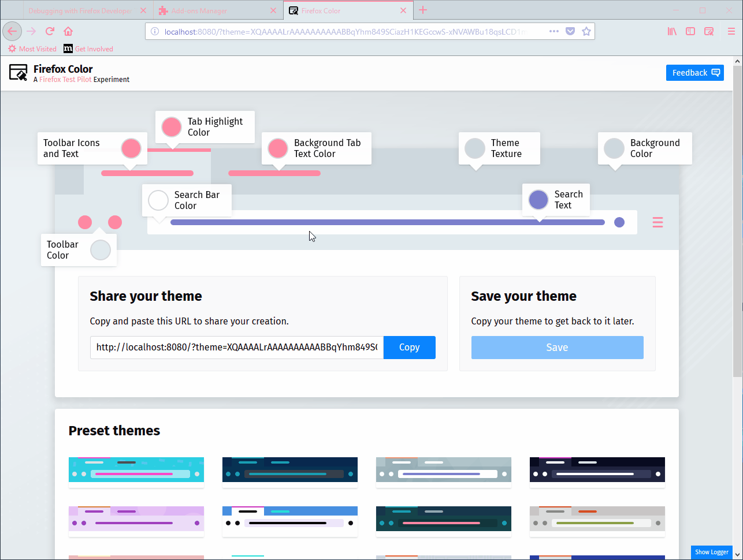Screen dimensions: 743x560
Task: Open a new tab with plus button
Action: pos(423,10)
